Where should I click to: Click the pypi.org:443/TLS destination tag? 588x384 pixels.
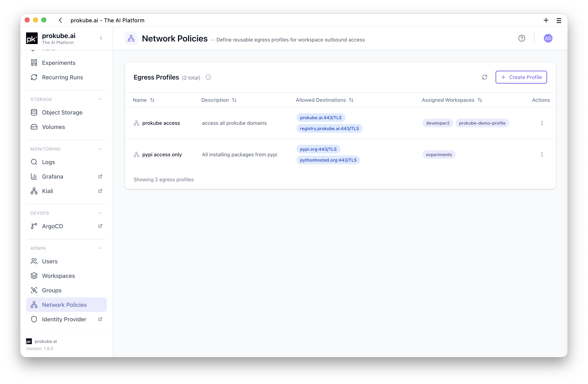click(x=318, y=149)
